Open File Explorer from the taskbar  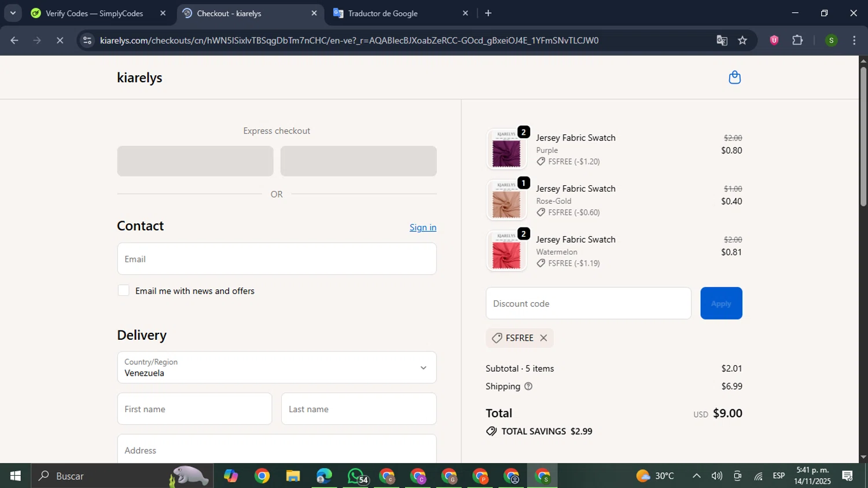point(293,476)
